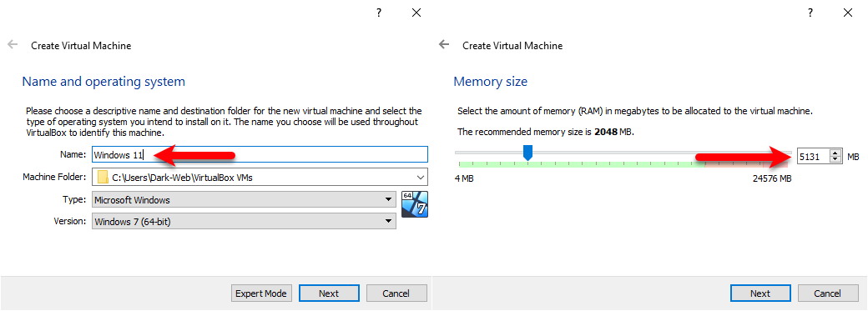Decrease memory with the stepper down arrow
The height and width of the screenshot is (311, 868).
835,160
